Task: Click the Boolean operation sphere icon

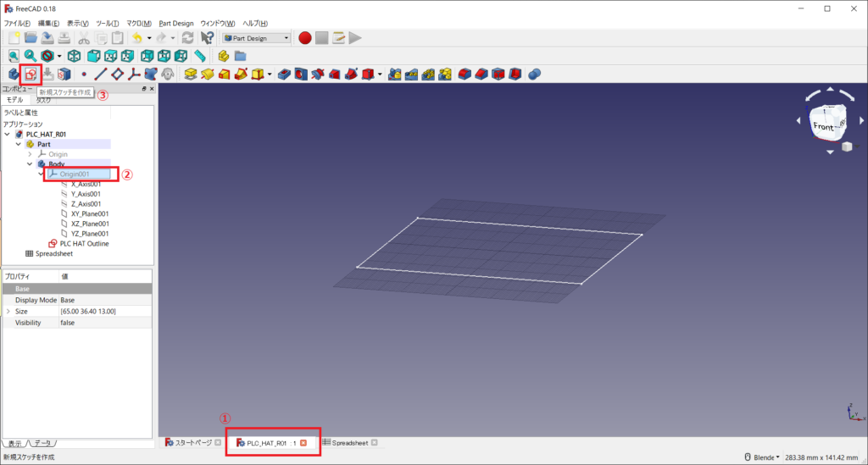Action: point(534,75)
